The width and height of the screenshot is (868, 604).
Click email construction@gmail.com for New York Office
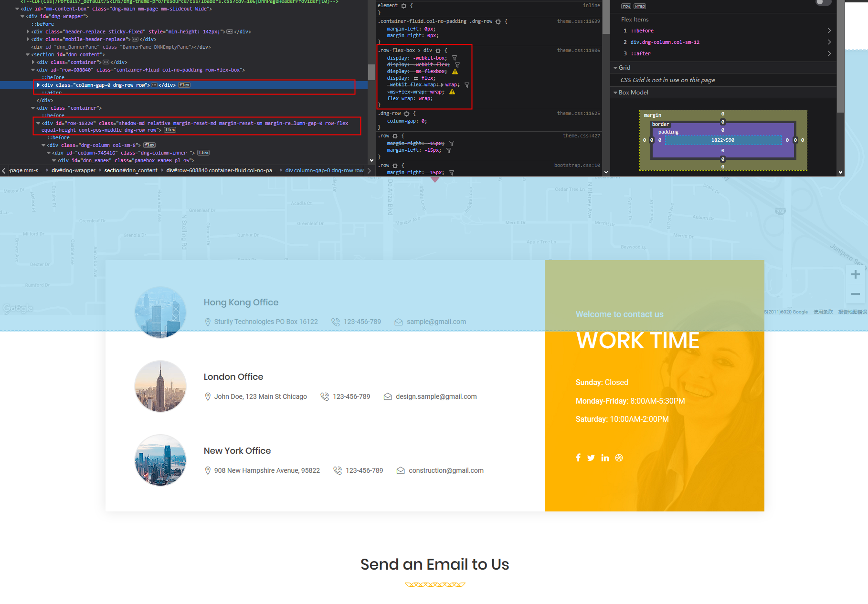(x=446, y=470)
